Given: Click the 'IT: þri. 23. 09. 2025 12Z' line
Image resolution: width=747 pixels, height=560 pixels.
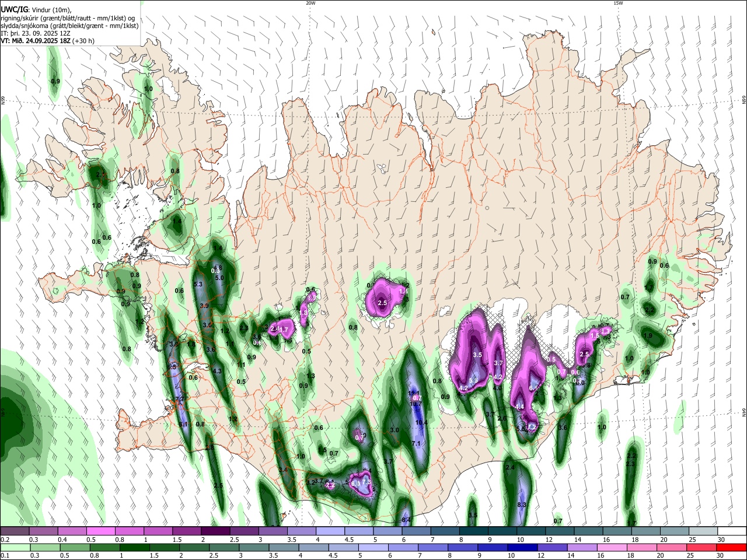Looking at the screenshot, I should tap(36, 33).
